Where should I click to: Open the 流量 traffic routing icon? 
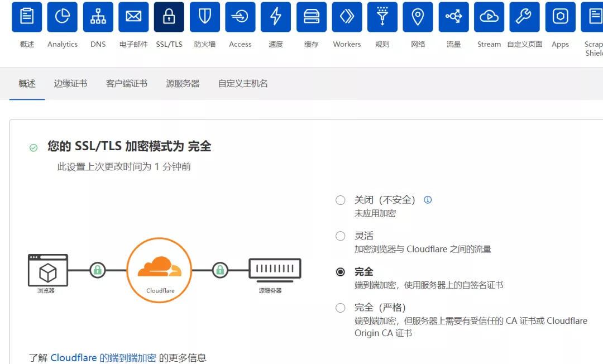[454, 17]
